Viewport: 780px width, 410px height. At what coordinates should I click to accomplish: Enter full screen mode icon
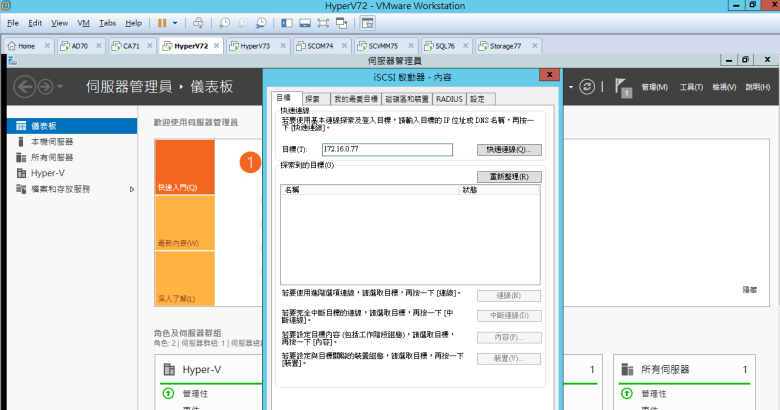click(325, 21)
